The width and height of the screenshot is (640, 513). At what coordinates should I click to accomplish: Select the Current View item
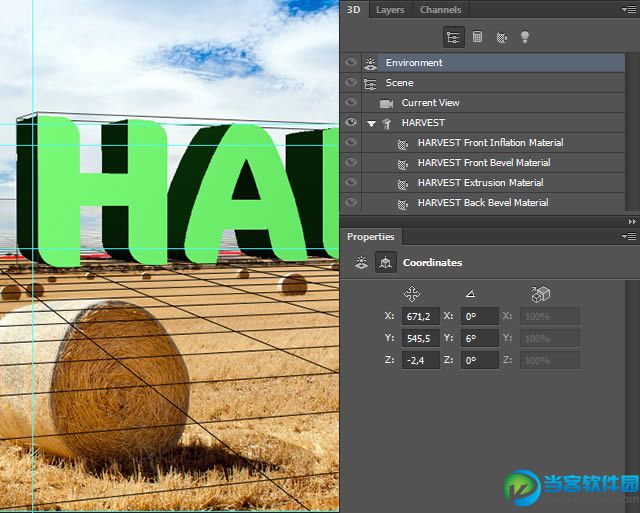pos(430,102)
